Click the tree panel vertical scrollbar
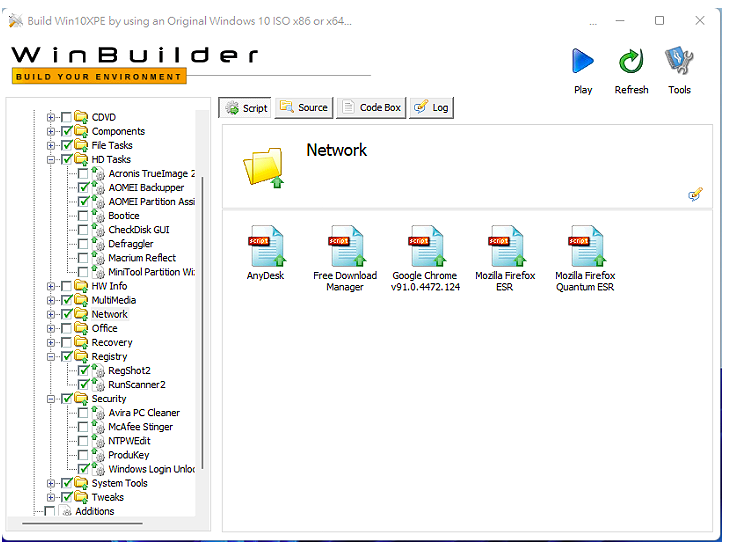The image size is (732, 545). point(203,322)
